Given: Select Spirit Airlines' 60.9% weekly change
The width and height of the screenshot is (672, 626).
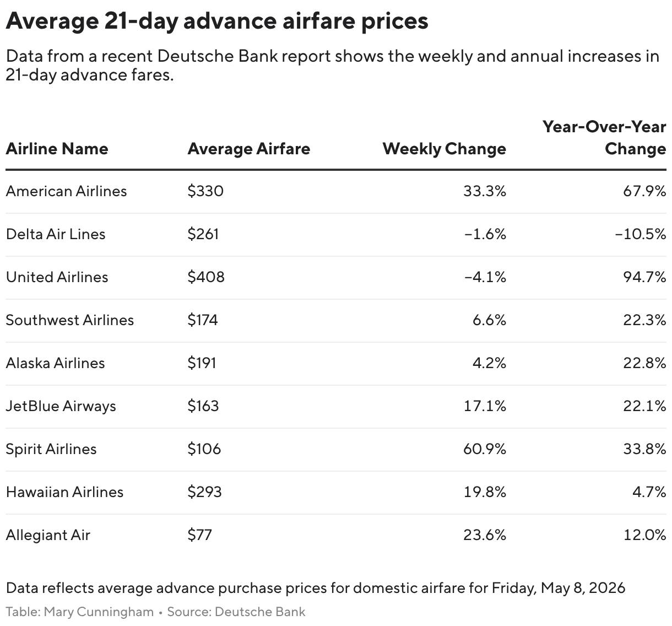Looking at the screenshot, I should (x=485, y=449).
